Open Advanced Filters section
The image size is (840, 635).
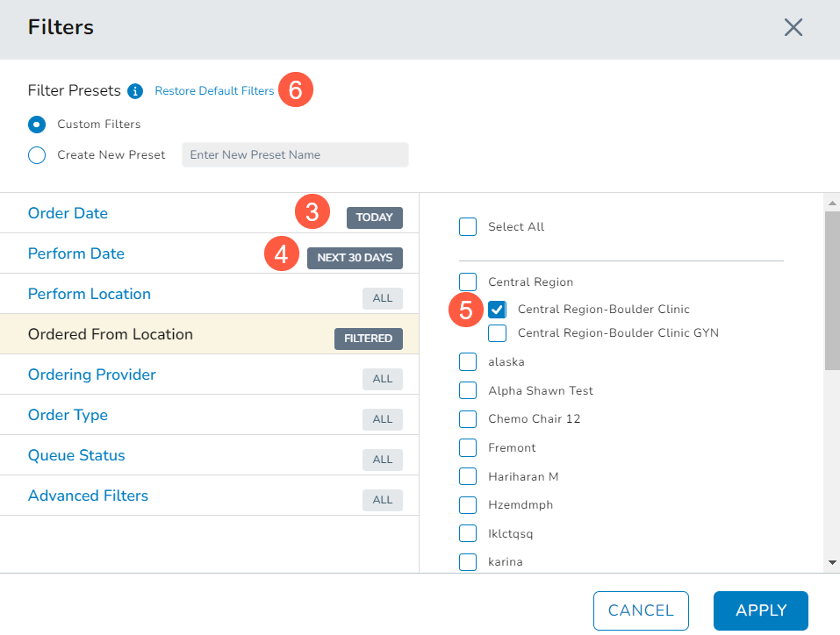[x=88, y=496]
